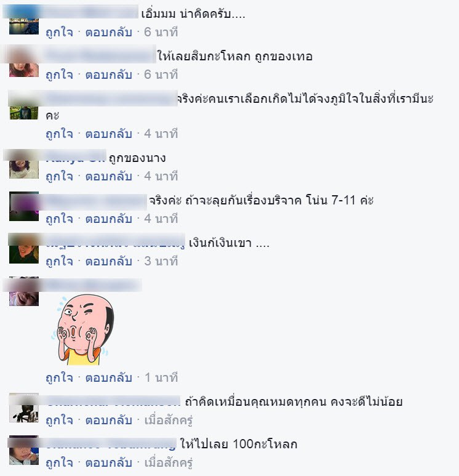Viewport: 459px width, 476px height.
Task: Click ตอบกลับ under the เอิ่มมม น่าคิดครับ comment
Action: pos(109,32)
